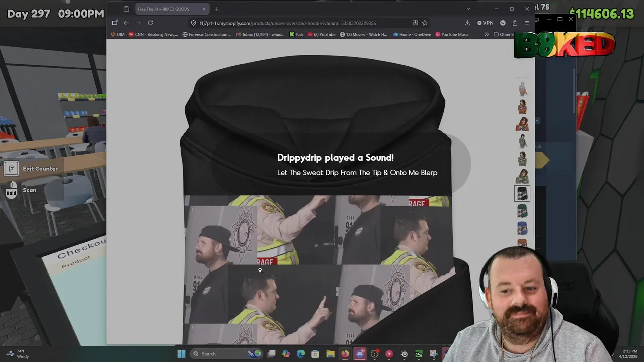Open the 123Movies bookmark

point(364,34)
